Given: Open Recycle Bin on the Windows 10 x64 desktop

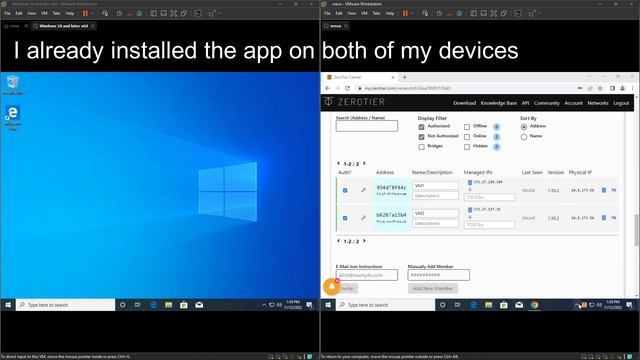Looking at the screenshot, I should tap(13, 85).
